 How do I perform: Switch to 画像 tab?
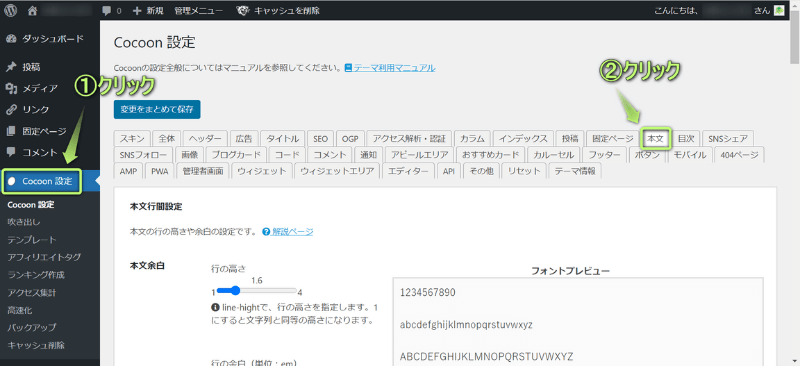189,155
